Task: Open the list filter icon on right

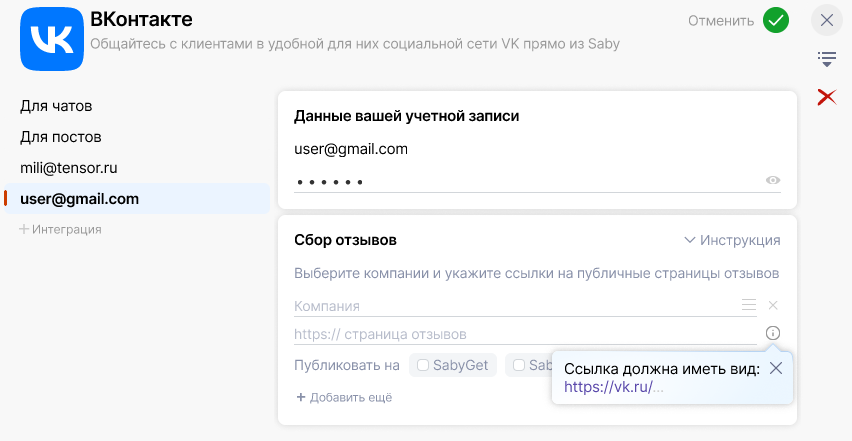Action: (827, 59)
